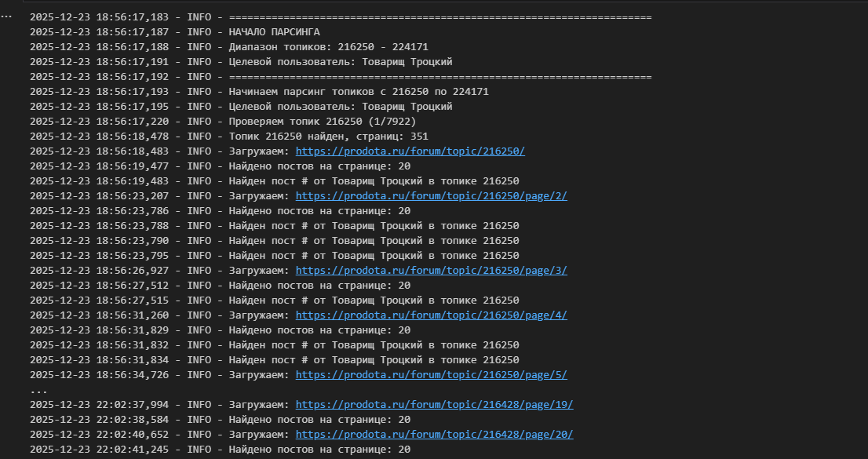Click the 'Целевой пользователь' line at 18:56:17,195
This screenshot has height=459, width=868.
click(x=340, y=107)
